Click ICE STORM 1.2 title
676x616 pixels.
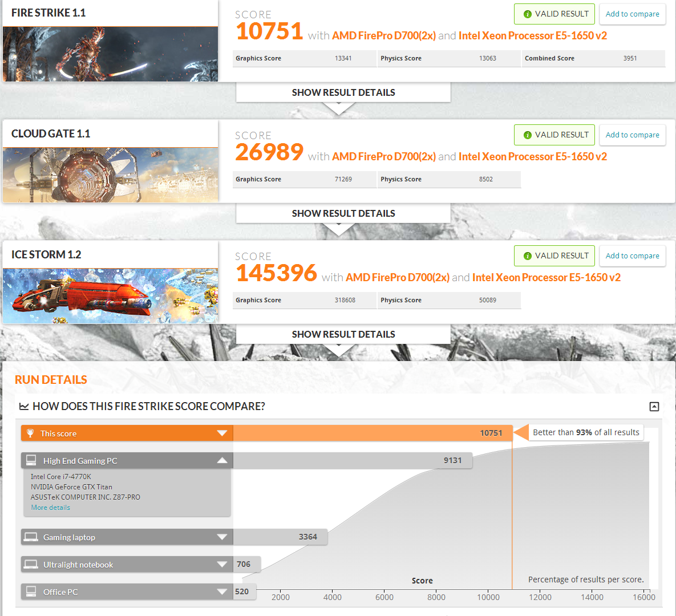[x=46, y=255]
